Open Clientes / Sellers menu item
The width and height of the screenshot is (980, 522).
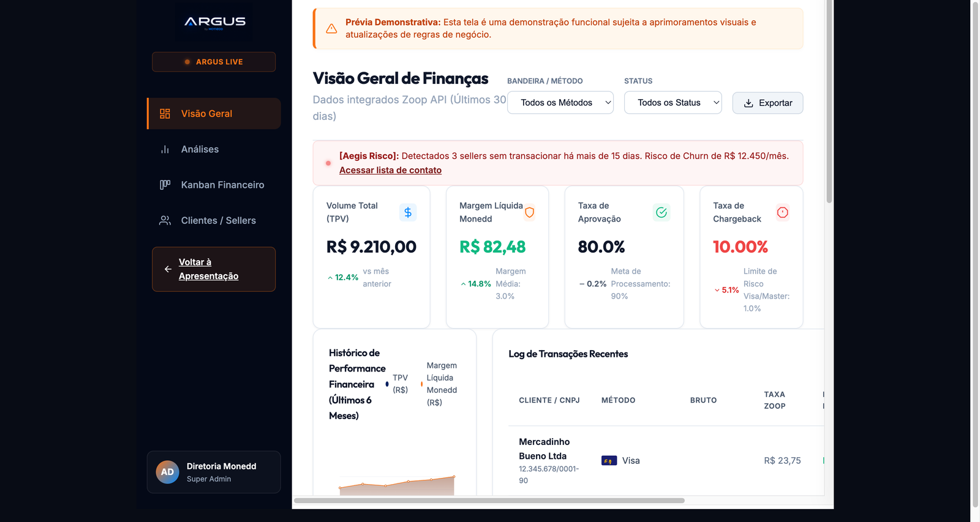coord(214,220)
